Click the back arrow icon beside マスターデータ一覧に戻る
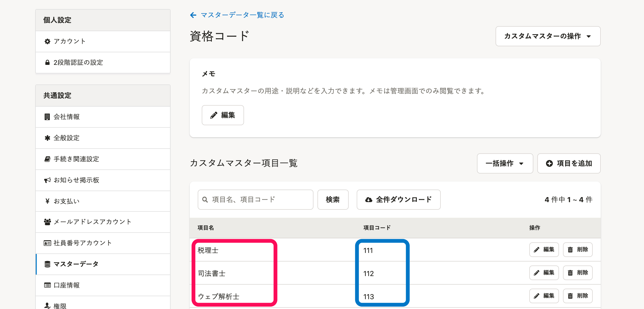The image size is (644, 309). (x=193, y=15)
